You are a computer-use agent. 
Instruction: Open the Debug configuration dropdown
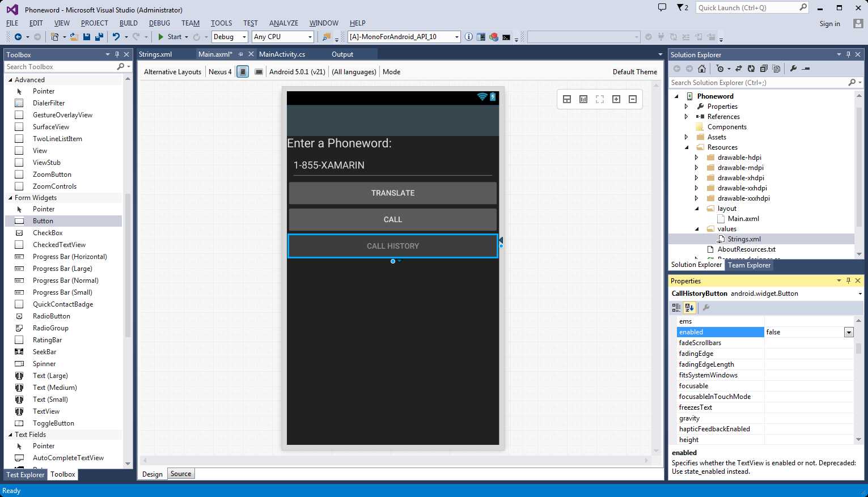coord(230,37)
